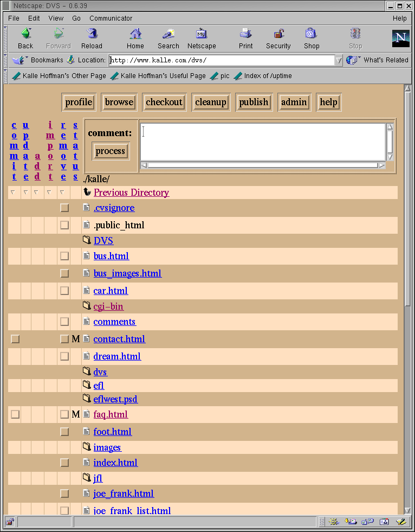Screen dimensions: 415x532
Task: Click add column select-all triangle
Action: 36,193
